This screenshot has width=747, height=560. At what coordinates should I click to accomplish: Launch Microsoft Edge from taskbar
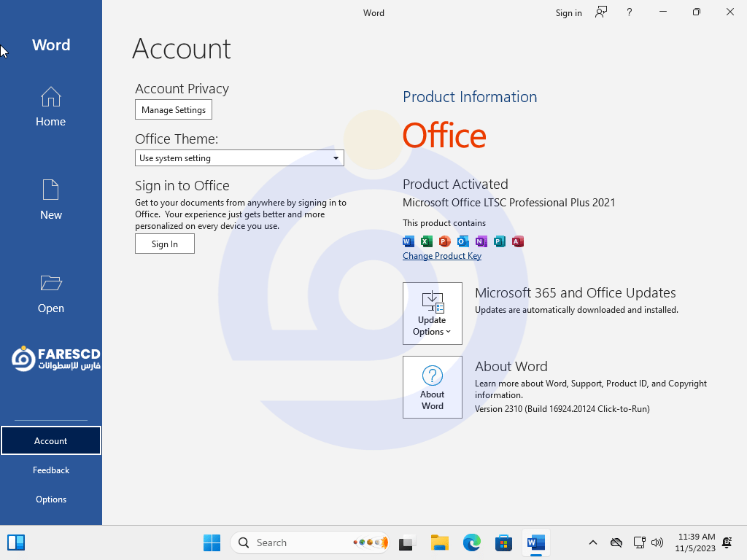coord(472,542)
